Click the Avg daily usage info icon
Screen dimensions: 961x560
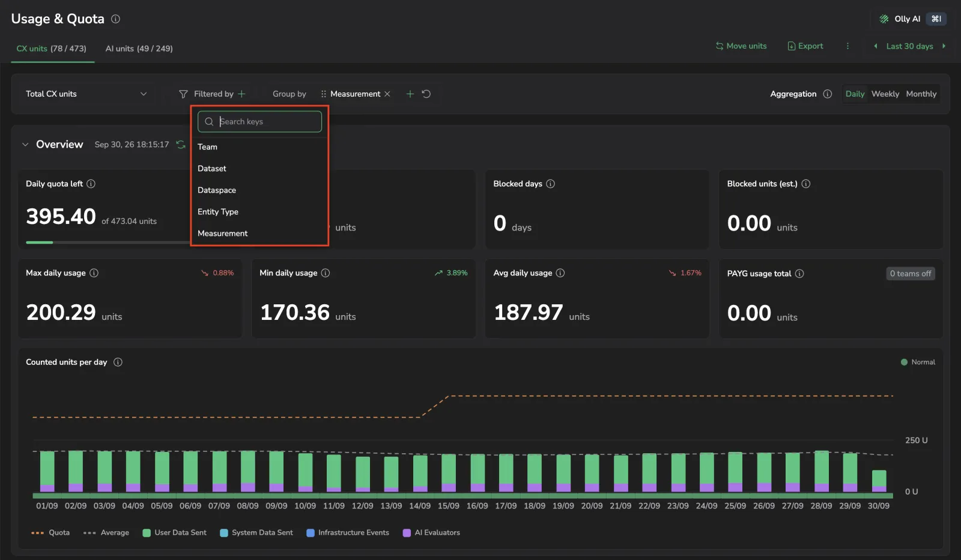560,273
